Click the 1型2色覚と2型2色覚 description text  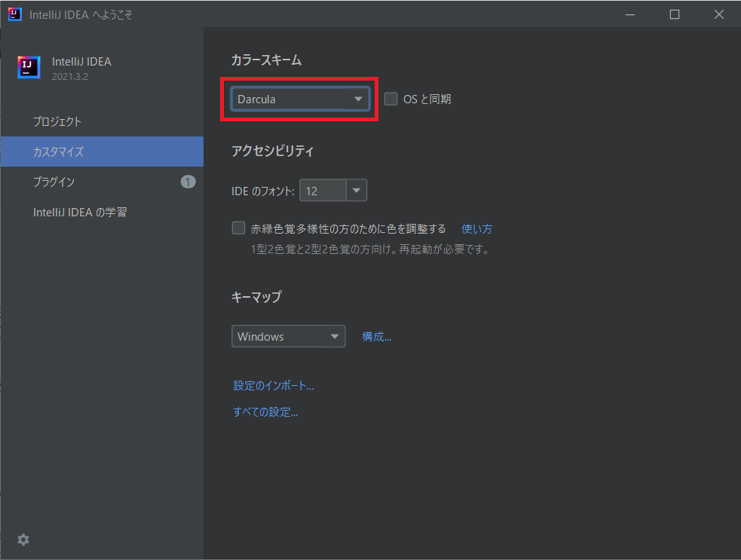(x=372, y=249)
